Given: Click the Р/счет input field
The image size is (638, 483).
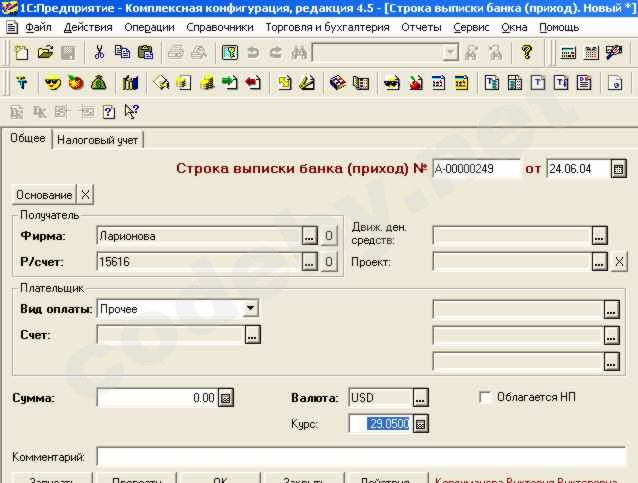Looking at the screenshot, I should coord(198,262).
